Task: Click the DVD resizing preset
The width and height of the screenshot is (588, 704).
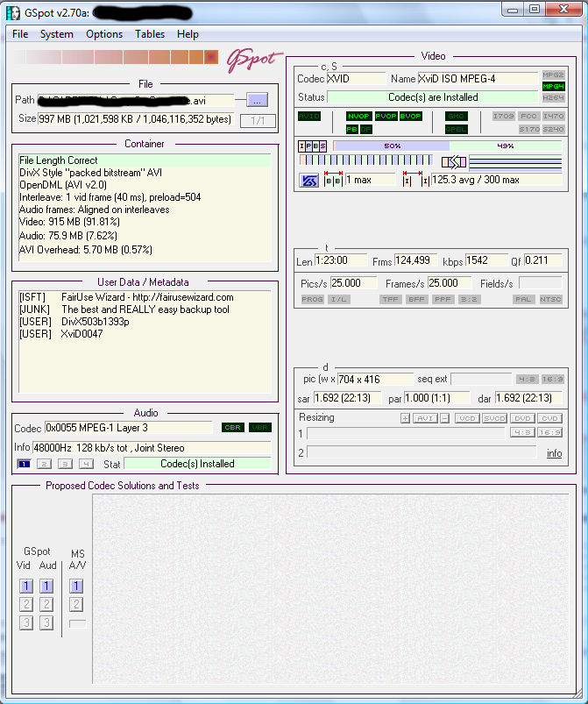Action: point(522,418)
